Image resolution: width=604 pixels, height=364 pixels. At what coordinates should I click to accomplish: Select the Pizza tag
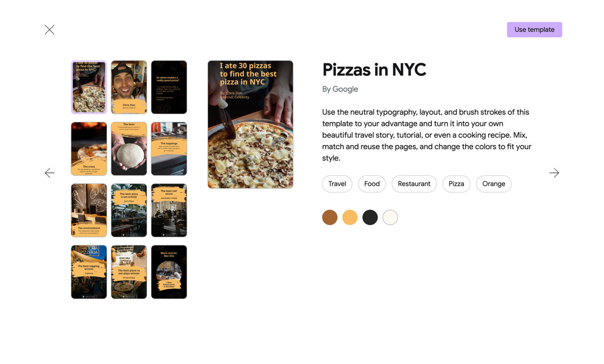(x=456, y=184)
